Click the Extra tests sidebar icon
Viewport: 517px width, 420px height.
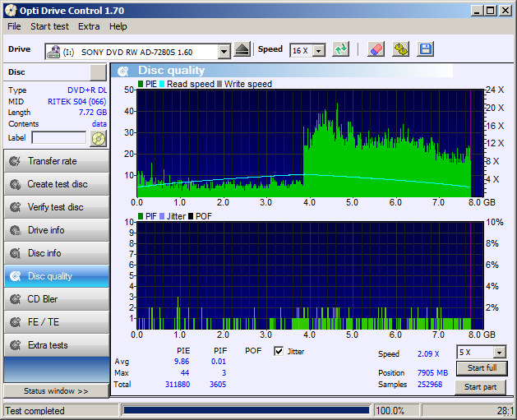[x=15, y=345]
